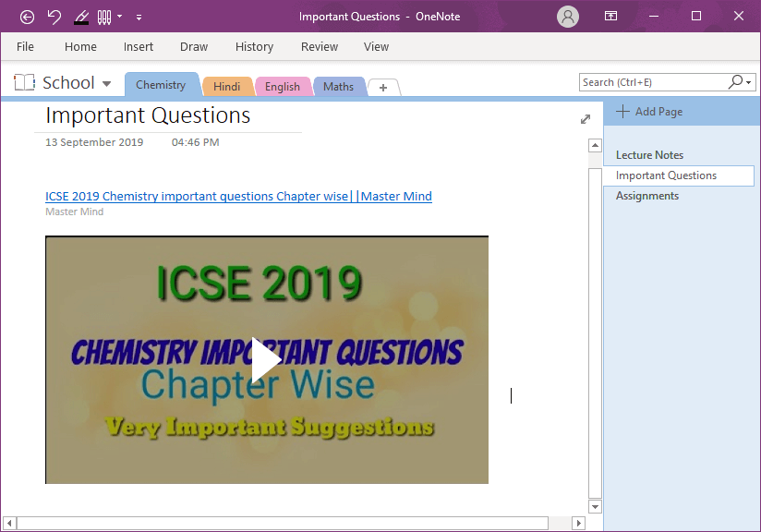761x532 pixels.
Task: Open the View ribbon tab
Action: pyautogui.click(x=376, y=46)
